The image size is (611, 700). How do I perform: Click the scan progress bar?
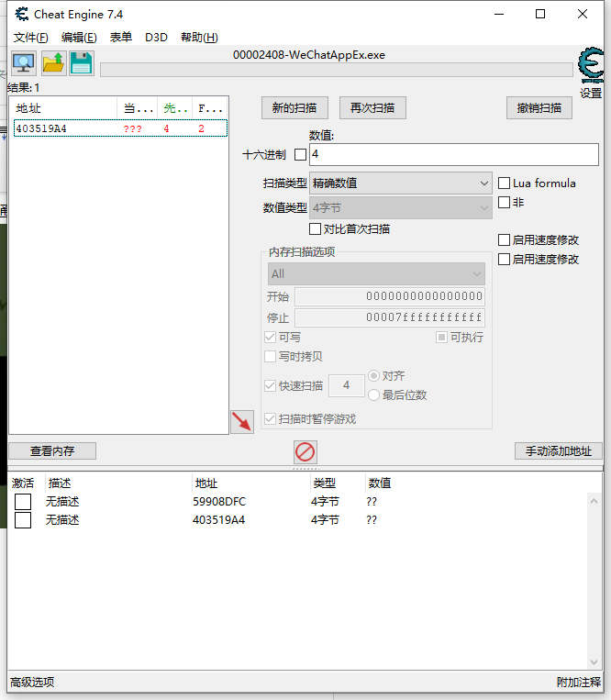337,70
